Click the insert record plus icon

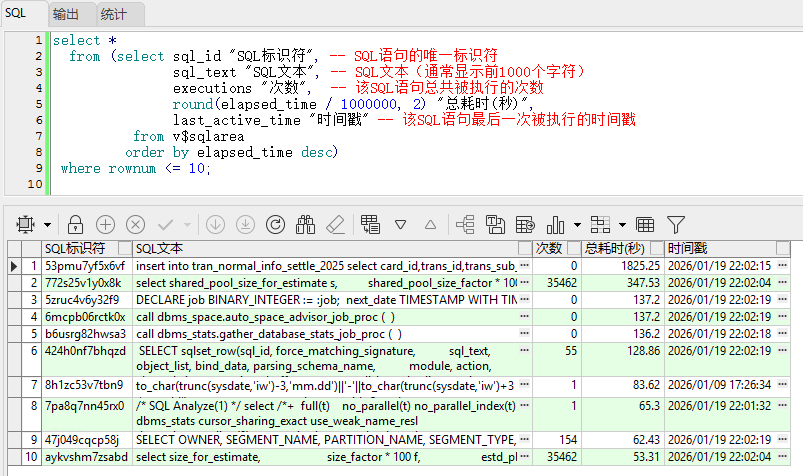(x=105, y=224)
